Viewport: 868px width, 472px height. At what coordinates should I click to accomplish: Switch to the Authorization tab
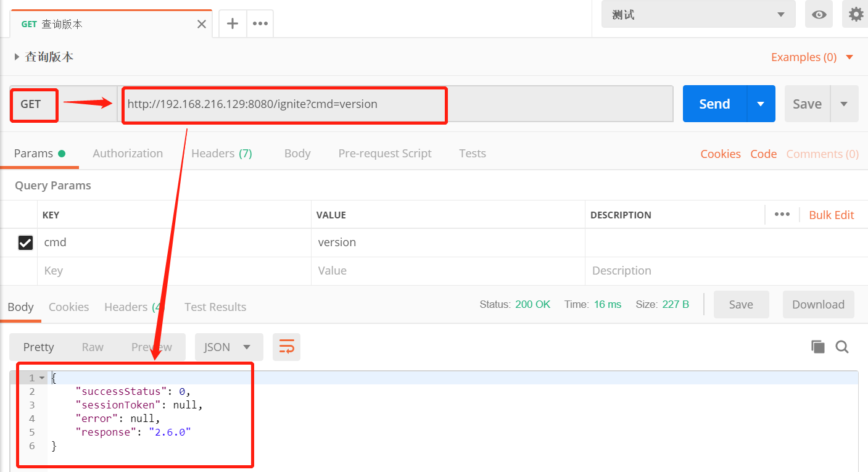coord(128,153)
